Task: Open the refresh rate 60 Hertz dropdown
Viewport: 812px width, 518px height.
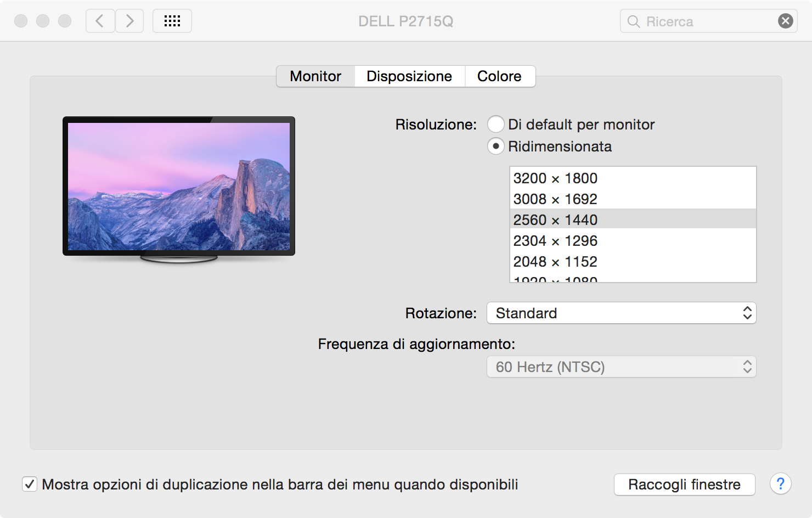Action: [621, 367]
